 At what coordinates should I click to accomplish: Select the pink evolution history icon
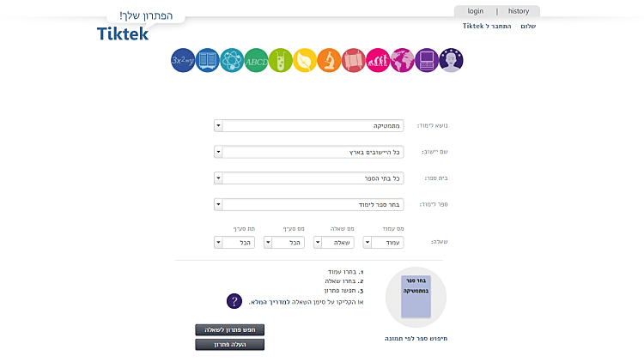(x=378, y=60)
